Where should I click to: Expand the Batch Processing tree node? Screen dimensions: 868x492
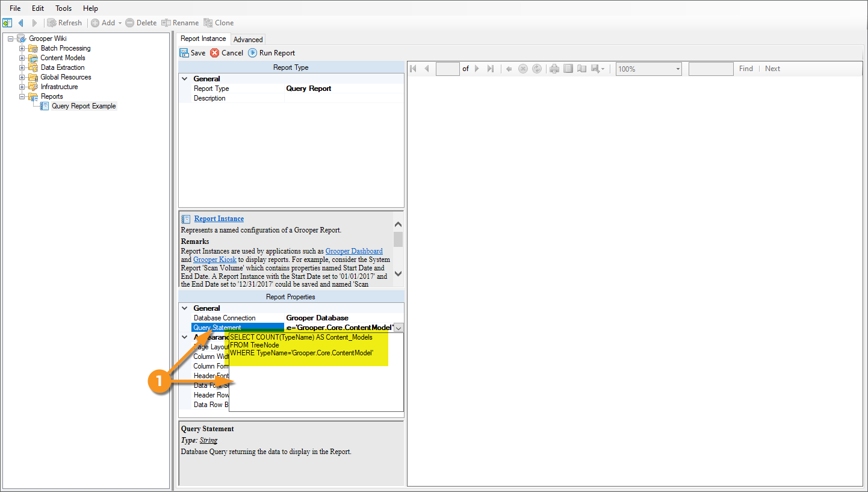pos(22,48)
